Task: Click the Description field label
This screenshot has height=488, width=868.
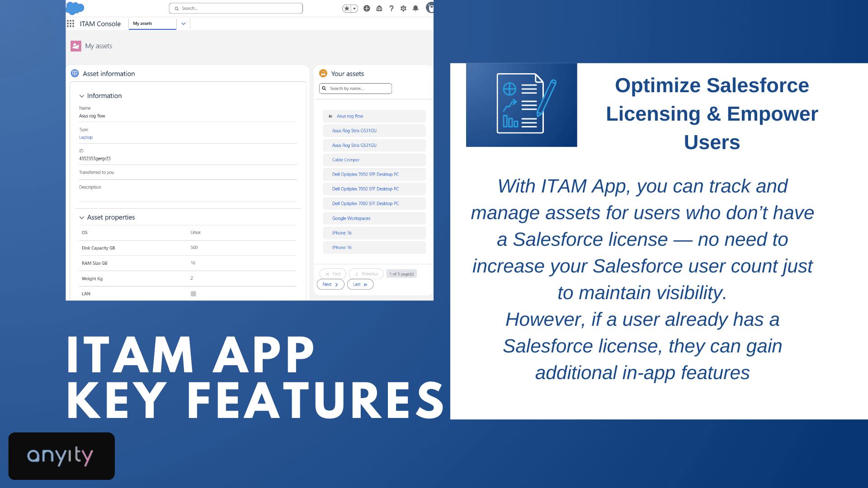Action: 90,187
